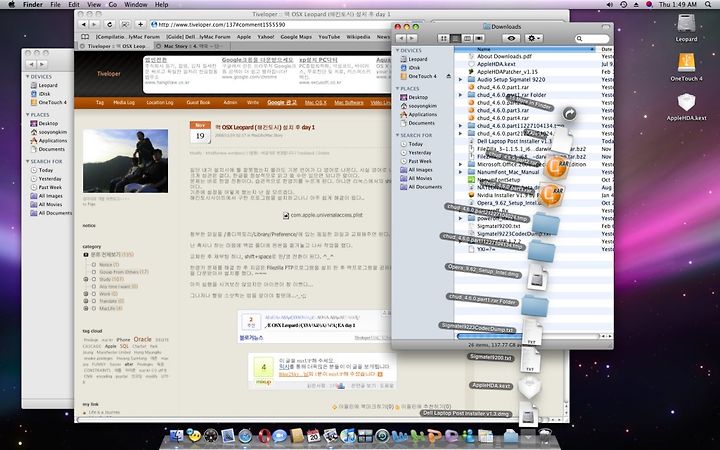Screen dimensions: 720x450
Task: Open the Edit menu
Action: click(x=73, y=4)
